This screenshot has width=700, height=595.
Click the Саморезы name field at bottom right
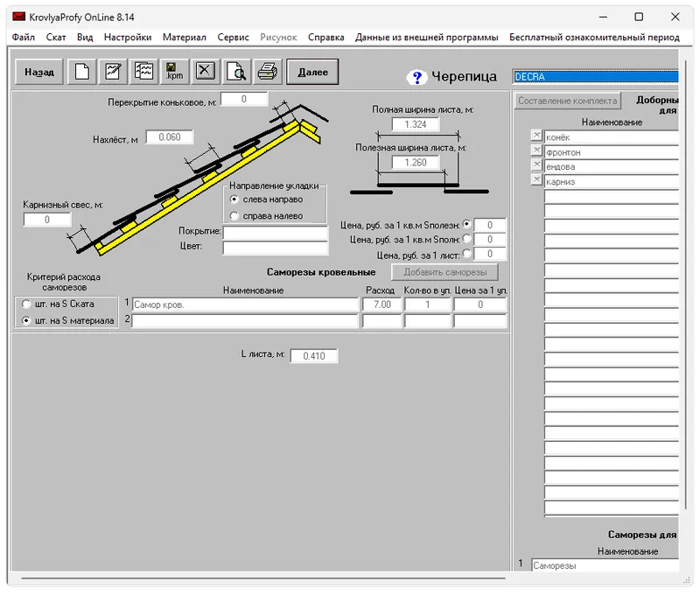605,565
